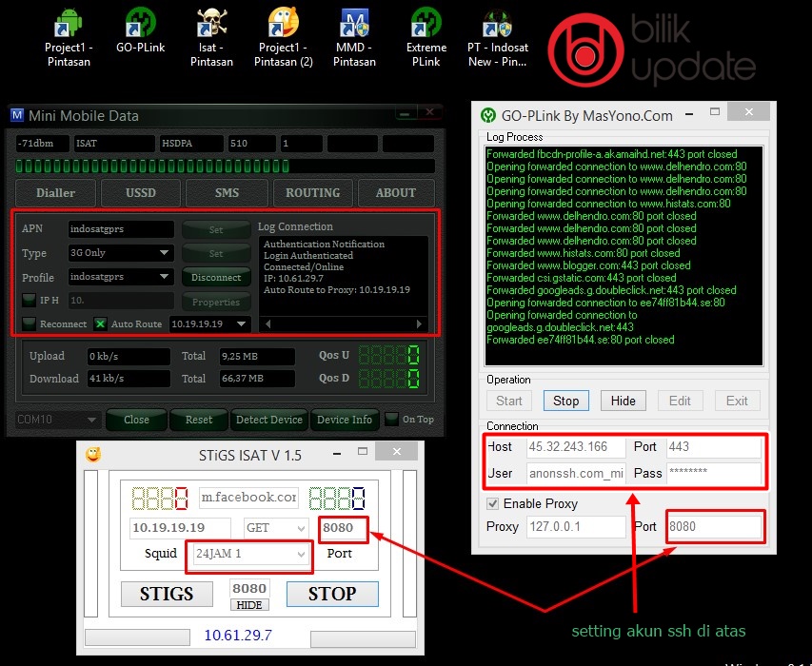Click User field anonssh.com_mi
The image size is (812, 666).
tap(576, 473)
